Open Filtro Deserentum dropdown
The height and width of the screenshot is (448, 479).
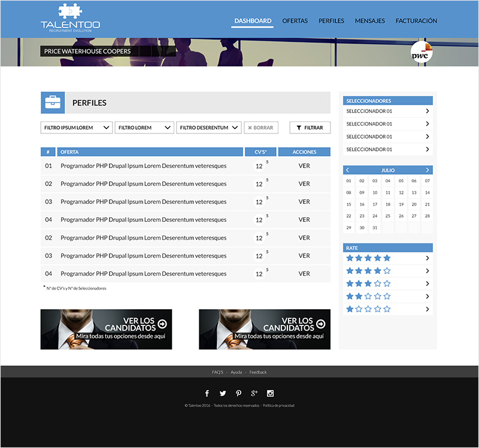(208, 127)
